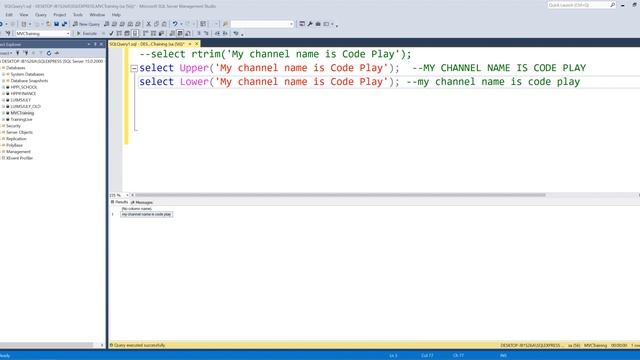Toggle Include Client Statistics
Image resolution: width=640 pixels, height=360 pixels.
[x=161, y=33]
